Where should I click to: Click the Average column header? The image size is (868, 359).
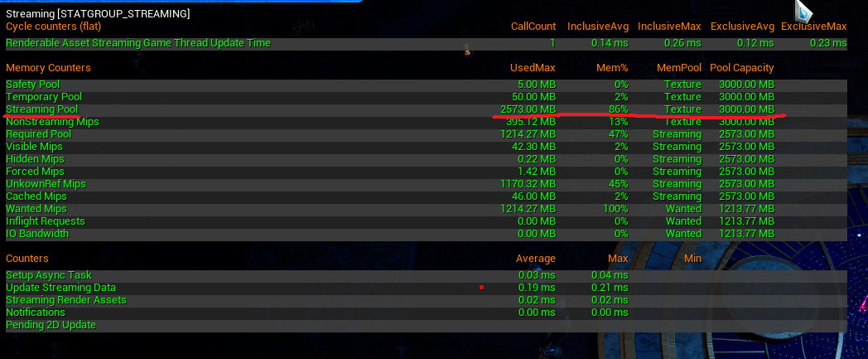[x=536, y=258]
